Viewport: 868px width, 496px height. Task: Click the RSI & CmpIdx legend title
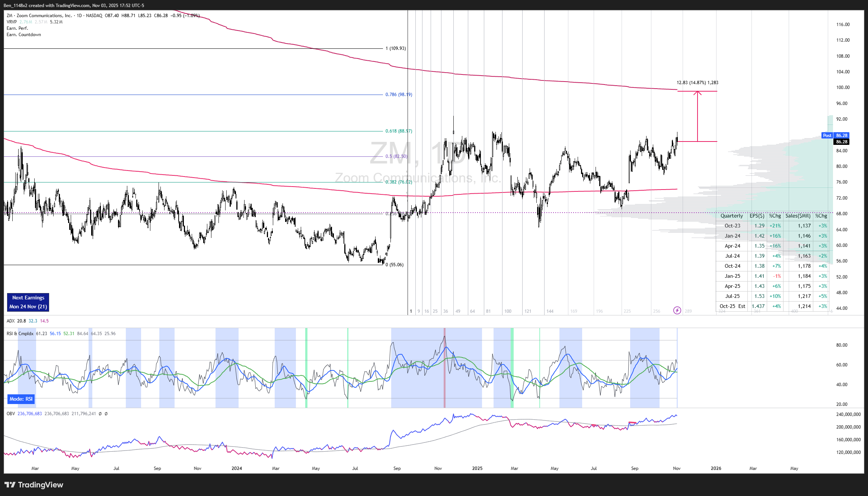[20, 334]
